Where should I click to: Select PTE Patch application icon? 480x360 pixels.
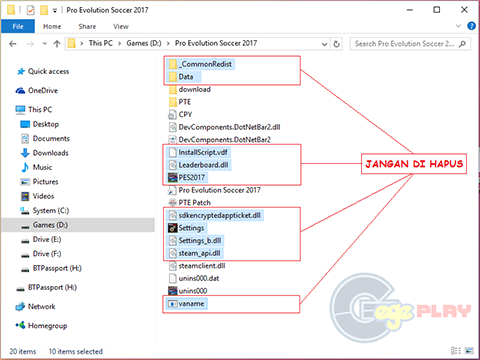click(x=172, y=203)
